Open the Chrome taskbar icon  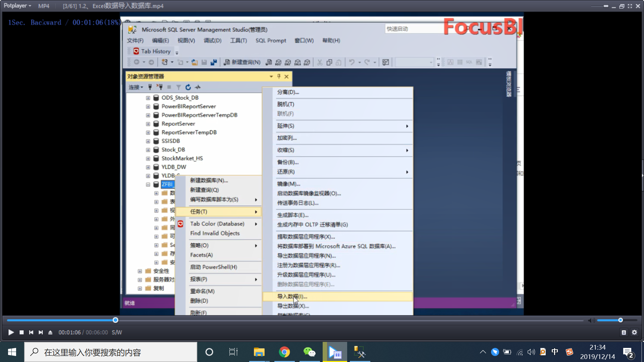click(284, 352)
